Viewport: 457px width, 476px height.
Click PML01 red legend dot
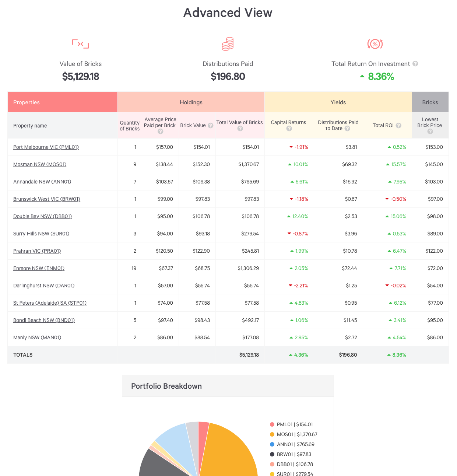point(272,424)
